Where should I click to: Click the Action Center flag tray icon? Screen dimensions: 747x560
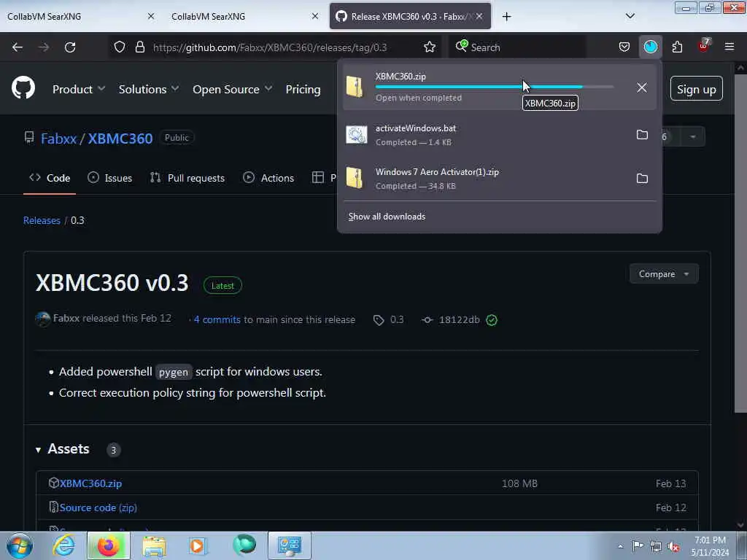point(638,545)
